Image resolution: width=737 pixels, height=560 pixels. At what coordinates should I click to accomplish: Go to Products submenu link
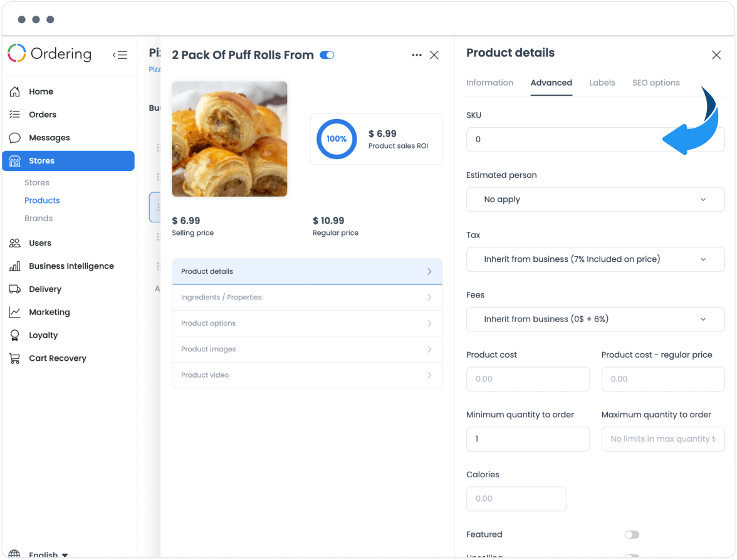coord(42,200)
